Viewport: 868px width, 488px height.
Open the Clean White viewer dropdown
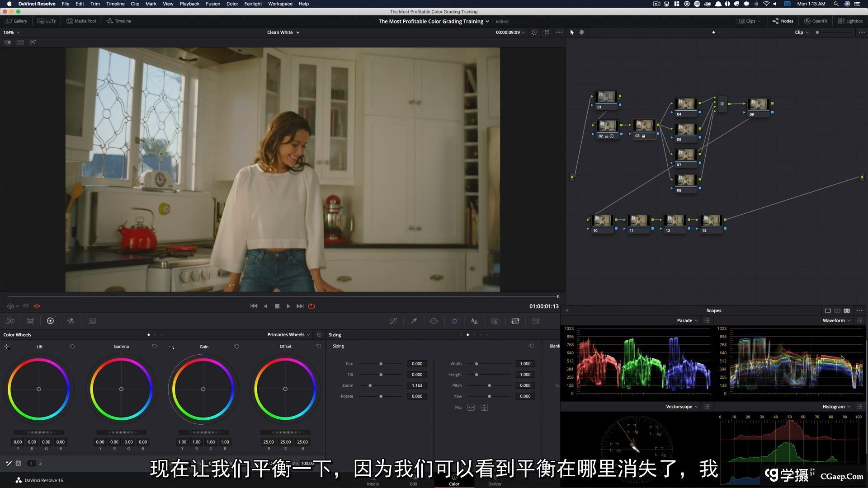(283, 33)
